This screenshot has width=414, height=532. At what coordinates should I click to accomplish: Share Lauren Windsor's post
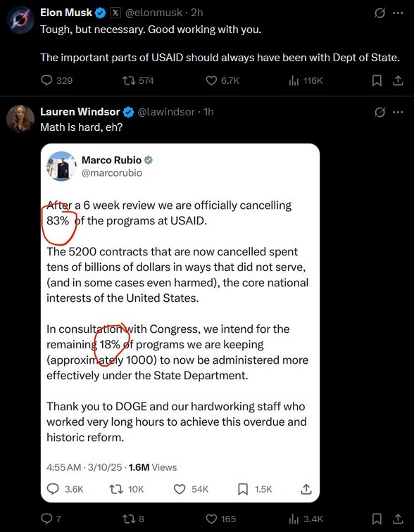tap(398, 519)
